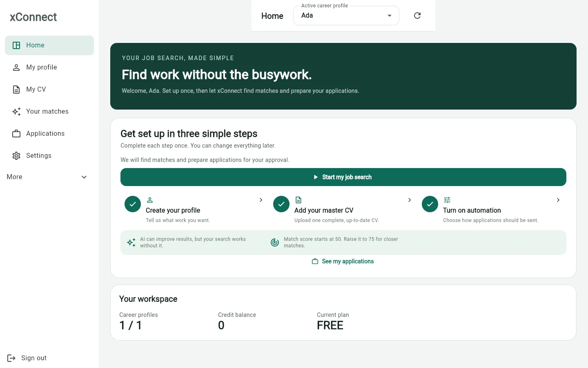Image resolution: width=588 pixels, height=368 pixels.
Task: Navigate to Your matches
Action: 49,112
